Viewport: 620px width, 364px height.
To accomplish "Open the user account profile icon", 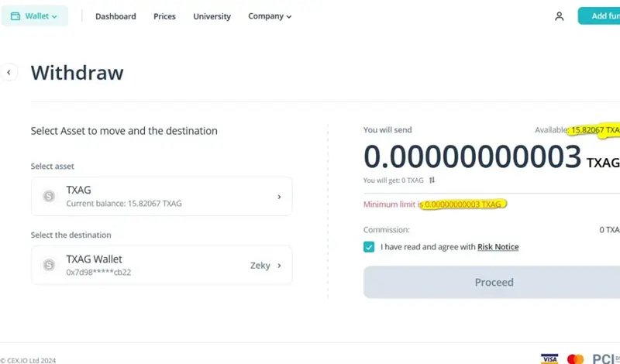I will (x=559, y=16).
